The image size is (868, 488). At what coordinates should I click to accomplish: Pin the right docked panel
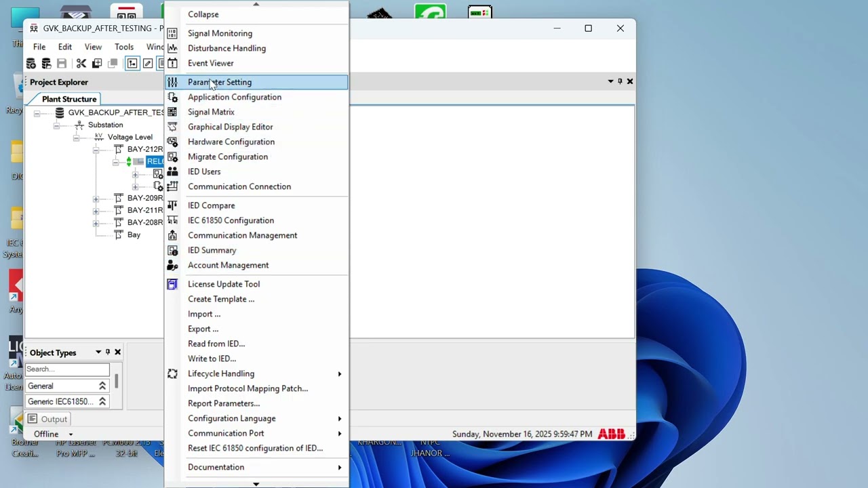tap(620, 81)
